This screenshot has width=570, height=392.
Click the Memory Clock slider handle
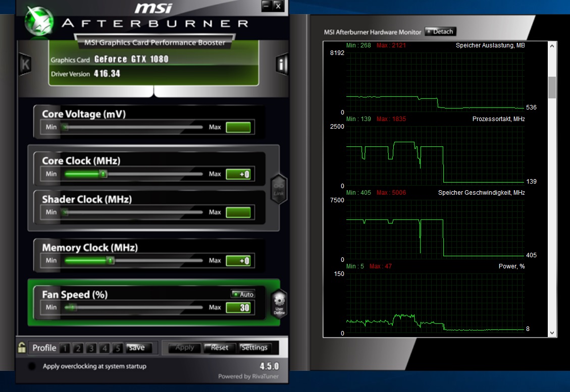111,260
